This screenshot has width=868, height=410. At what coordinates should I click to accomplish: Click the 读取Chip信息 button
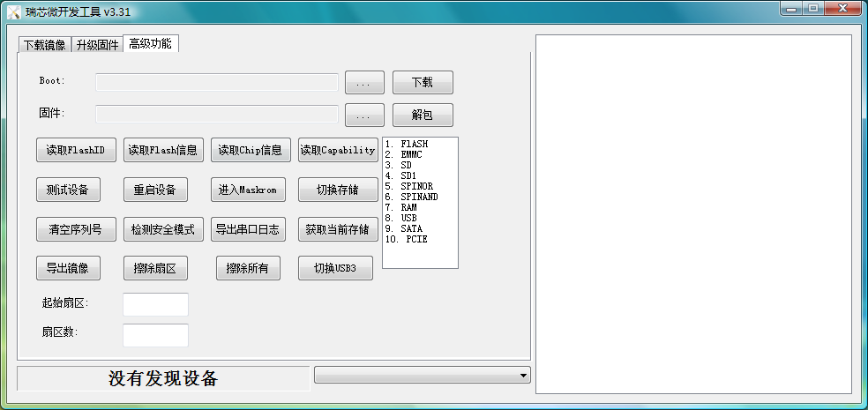pyautogui.click(x=250, y=150)
